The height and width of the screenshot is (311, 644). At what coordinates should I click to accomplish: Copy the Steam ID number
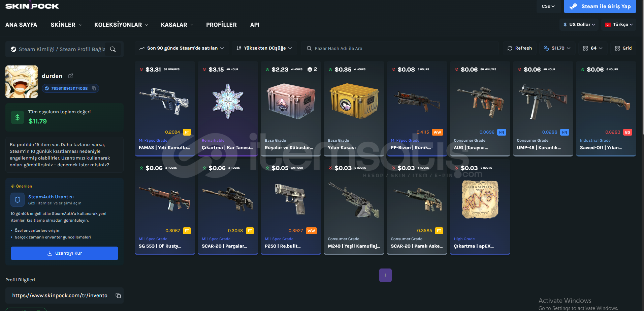[94, 88]
